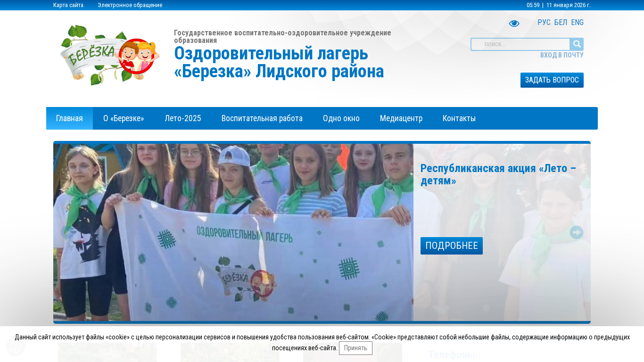Click the Берёзка camp logo
The image size is (644, 362).
coord(110,55)
